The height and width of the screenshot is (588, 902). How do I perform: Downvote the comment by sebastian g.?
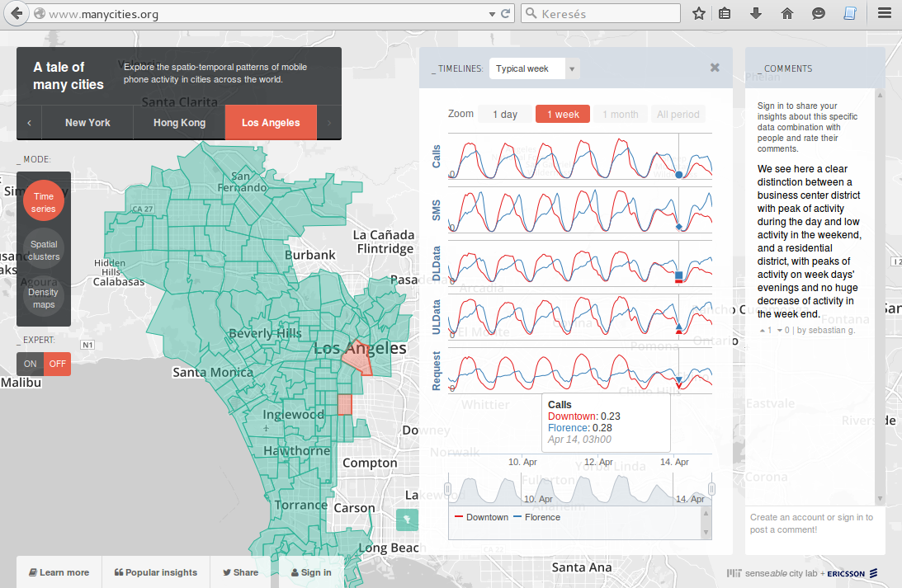[x=780, y=330]
